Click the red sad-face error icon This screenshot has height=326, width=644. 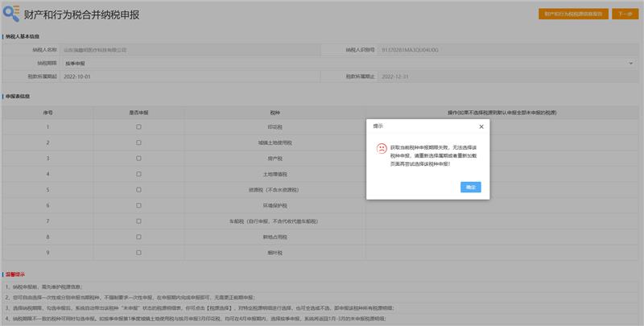pyautogui.click(x=381, y=149)
